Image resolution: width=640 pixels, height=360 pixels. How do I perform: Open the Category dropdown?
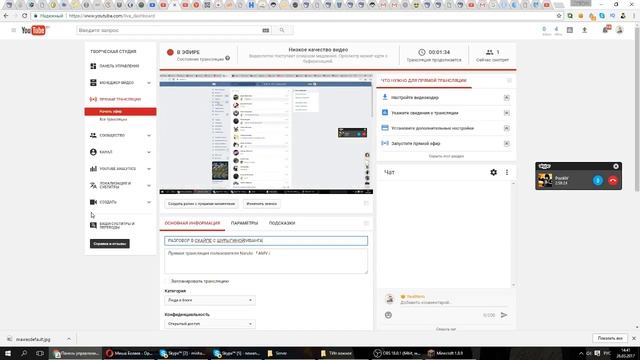pos(210,300)
